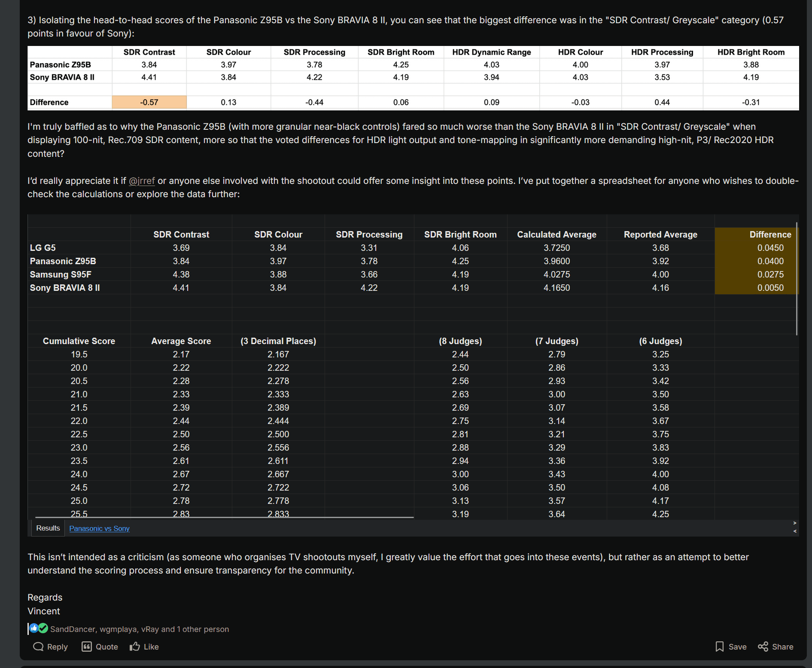
Task: Click the 2.44 eight-judges cell
Action: coord(460,354)
